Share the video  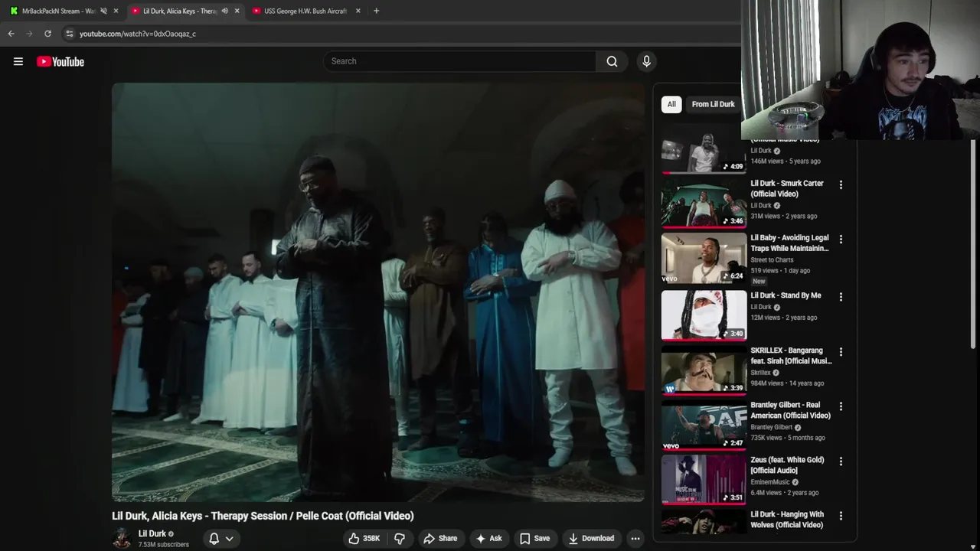click(x=440, y=539)
